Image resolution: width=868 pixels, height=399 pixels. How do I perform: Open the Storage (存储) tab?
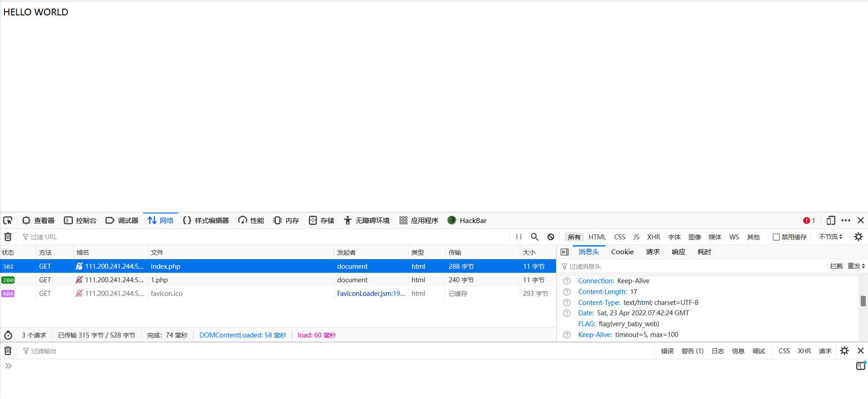coord(321,220)
